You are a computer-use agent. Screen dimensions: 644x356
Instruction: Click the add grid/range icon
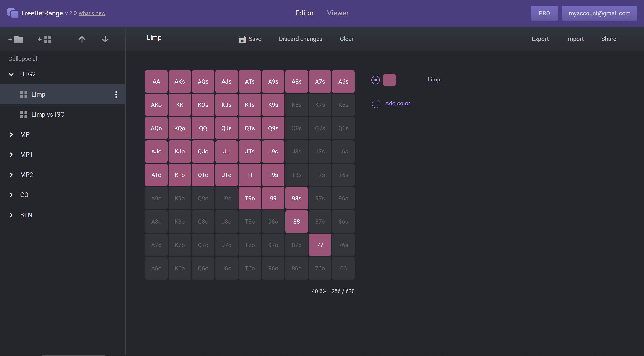44,39
